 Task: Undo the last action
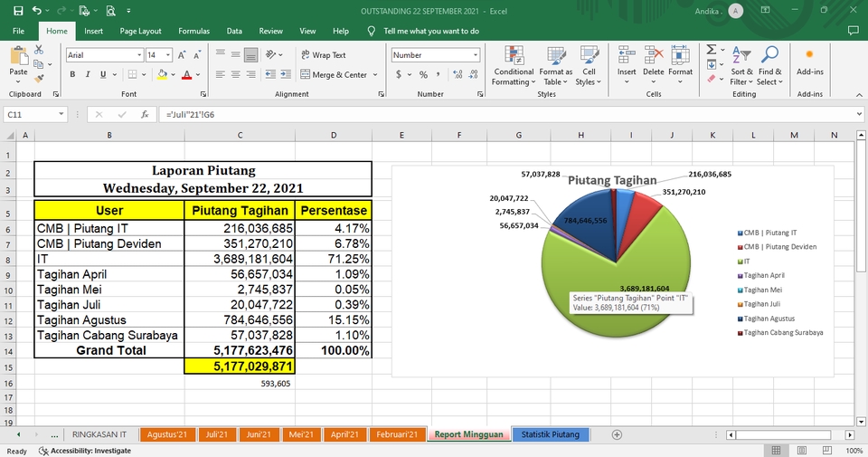(36, 11)
